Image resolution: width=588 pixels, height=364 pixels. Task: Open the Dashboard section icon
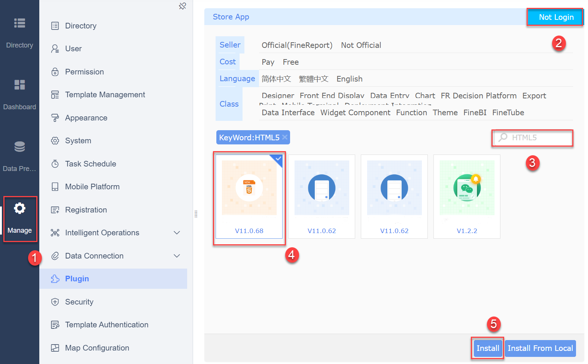coord(19,85)
